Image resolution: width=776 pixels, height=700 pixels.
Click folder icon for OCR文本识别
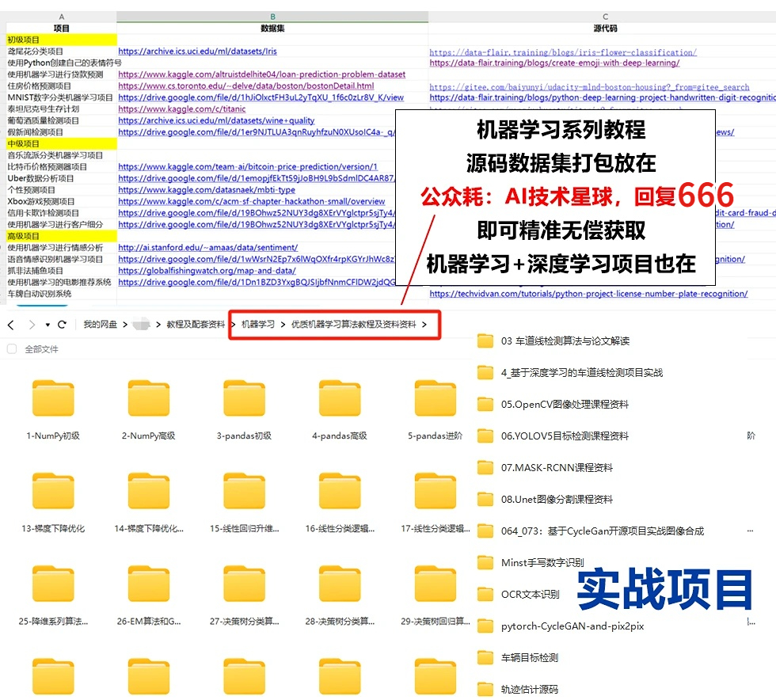point(485,594)
